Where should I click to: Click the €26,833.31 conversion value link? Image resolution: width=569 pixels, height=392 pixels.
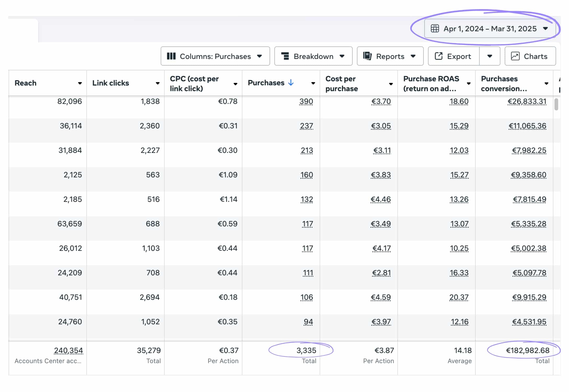point(527,101)
